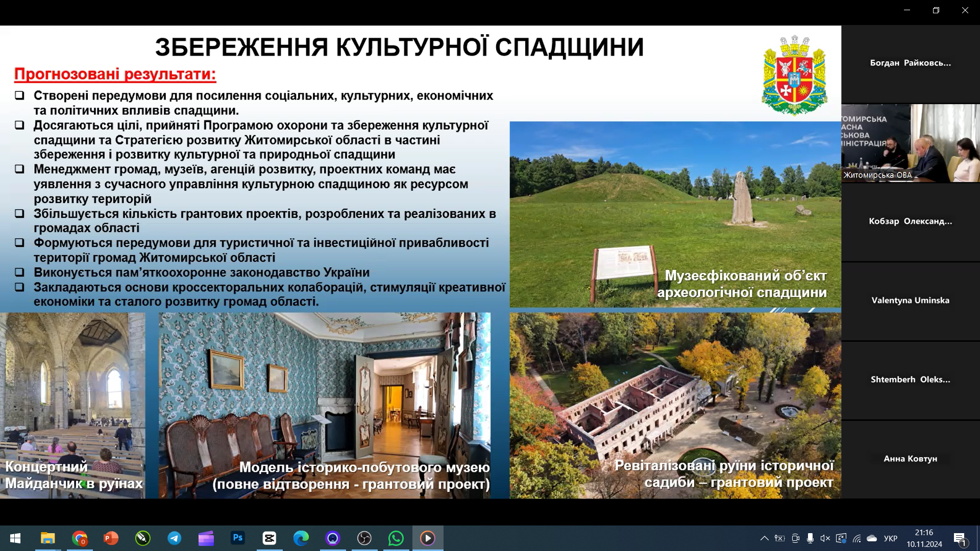
Task: Click checkbox bullet marker beside Виконується пам'яткоохоронне
Action: 19,272
